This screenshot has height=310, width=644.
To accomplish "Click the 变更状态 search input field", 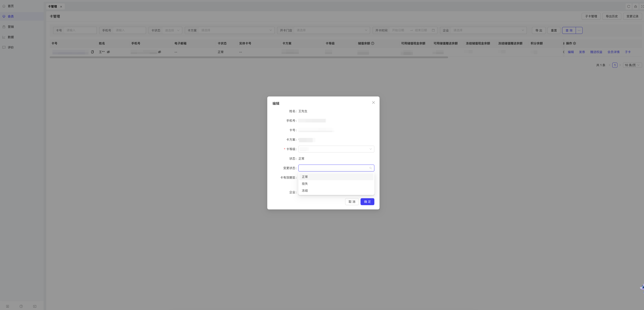I will coord(334,168).
